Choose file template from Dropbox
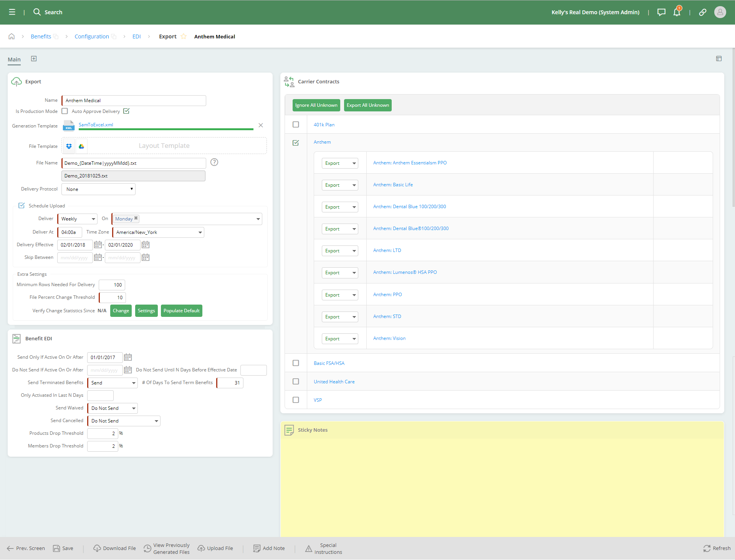This screenshot has width=735, height=560. (69, 146)
